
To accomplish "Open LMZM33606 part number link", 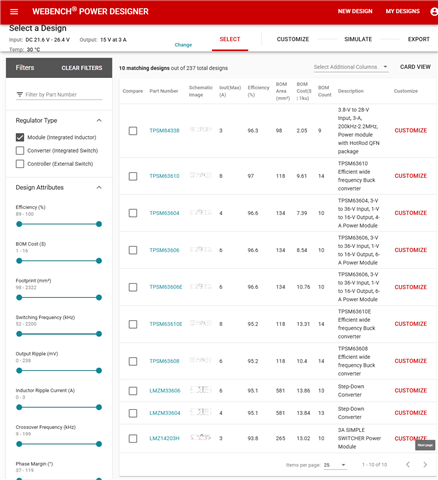I will (165, 391).
